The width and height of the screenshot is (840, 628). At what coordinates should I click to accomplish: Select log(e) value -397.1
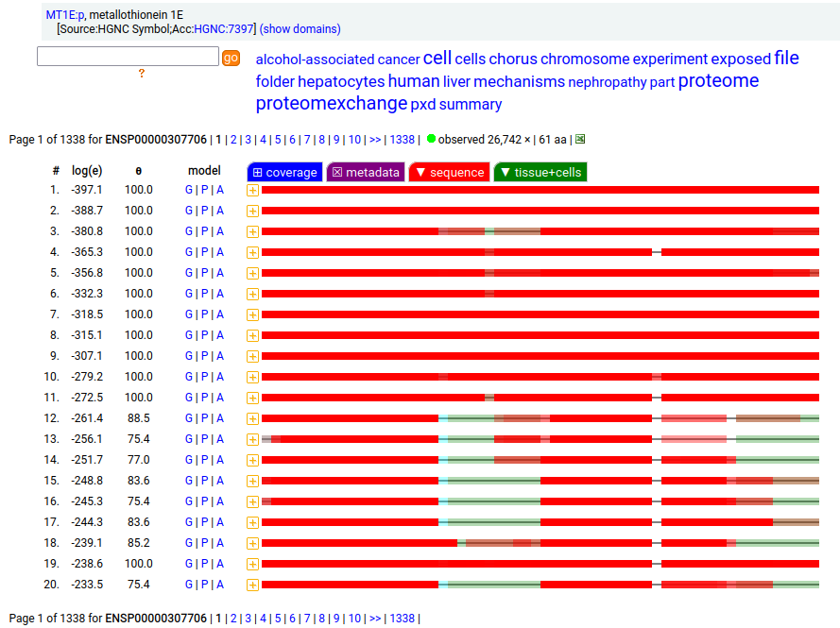pyautogui.click(x=87, y=190)
